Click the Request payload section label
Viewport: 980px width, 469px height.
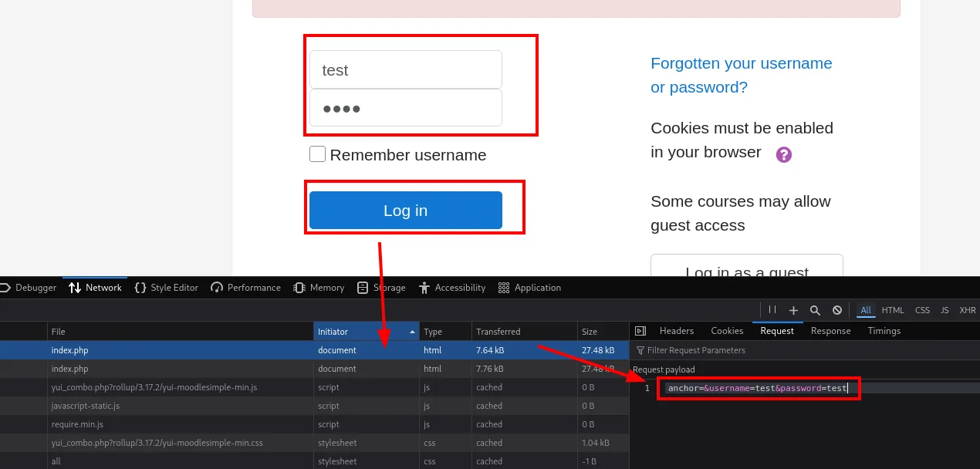pos(664,369)
